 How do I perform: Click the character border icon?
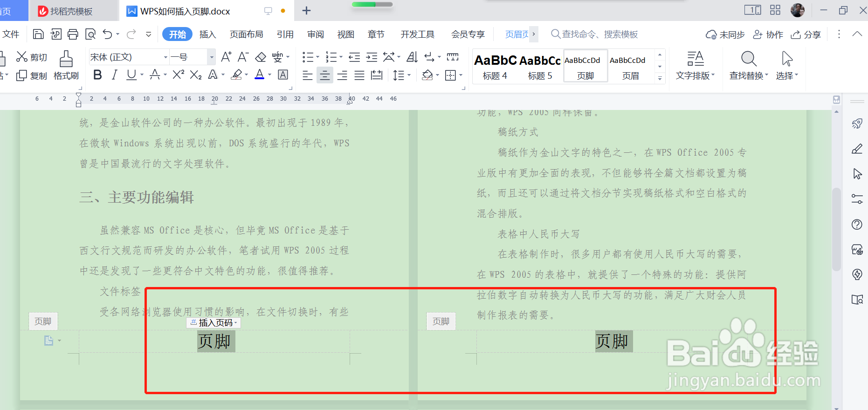(283, 75)
